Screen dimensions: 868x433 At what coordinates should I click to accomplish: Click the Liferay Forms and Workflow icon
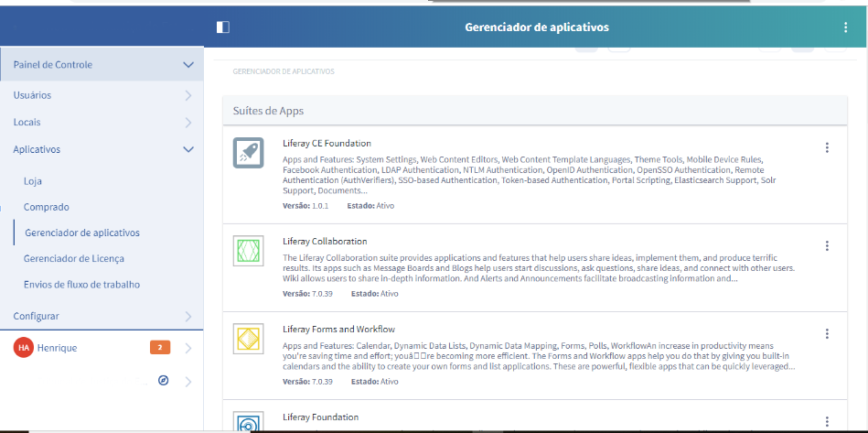point(248,339)
